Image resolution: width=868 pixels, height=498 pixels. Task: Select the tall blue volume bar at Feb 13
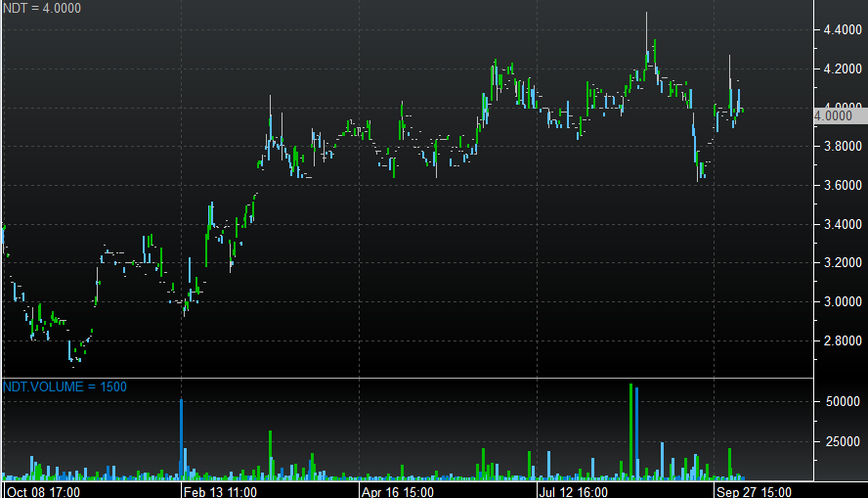pos(182,438)
